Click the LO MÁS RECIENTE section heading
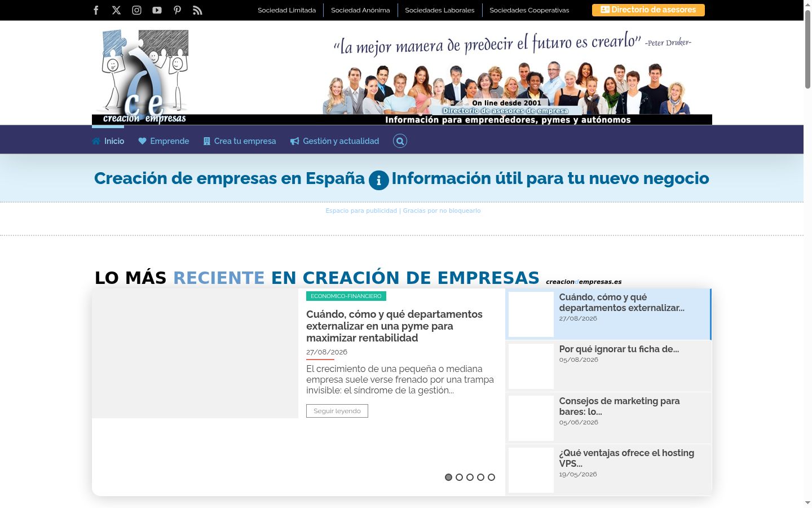This screenshot has width=812, height=508. (317, 278)
